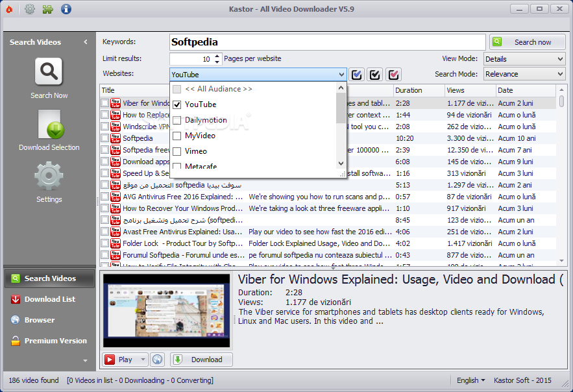Viewport: 573px width, 392px height.
Task: Click the Viber video preview thumbnail
Action: [x=167, y=310]
